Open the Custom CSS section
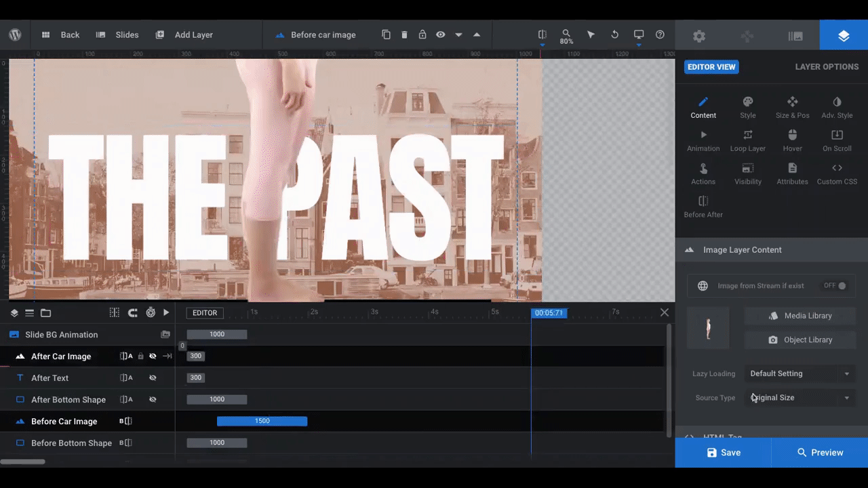Viewport: 868px width, 488px height. [837, 174]
